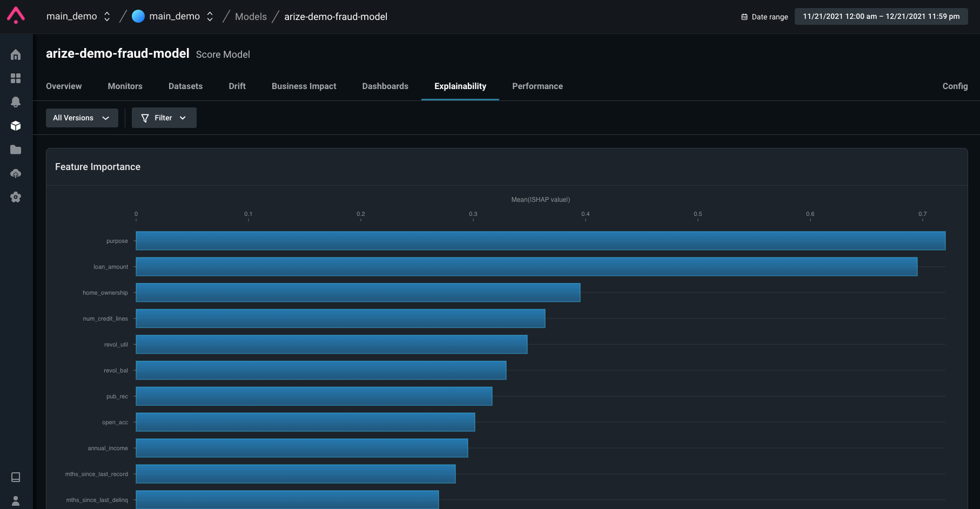Click the home_ownership feature bar

tap(358, 293)
